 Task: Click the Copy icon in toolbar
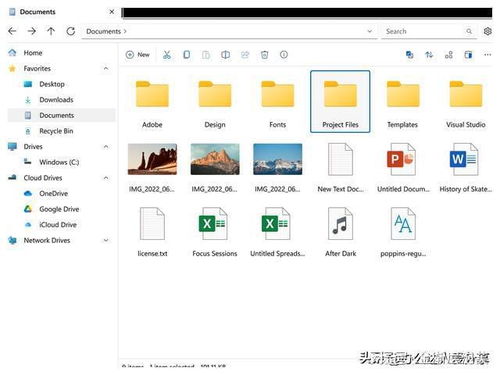point(187,55)
